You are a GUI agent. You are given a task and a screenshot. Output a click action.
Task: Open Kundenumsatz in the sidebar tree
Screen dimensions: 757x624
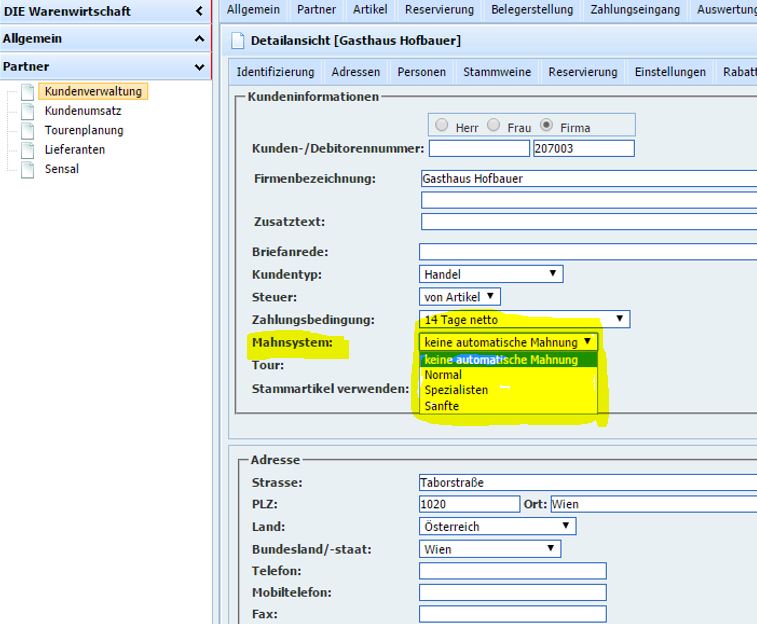click(83, 111)
